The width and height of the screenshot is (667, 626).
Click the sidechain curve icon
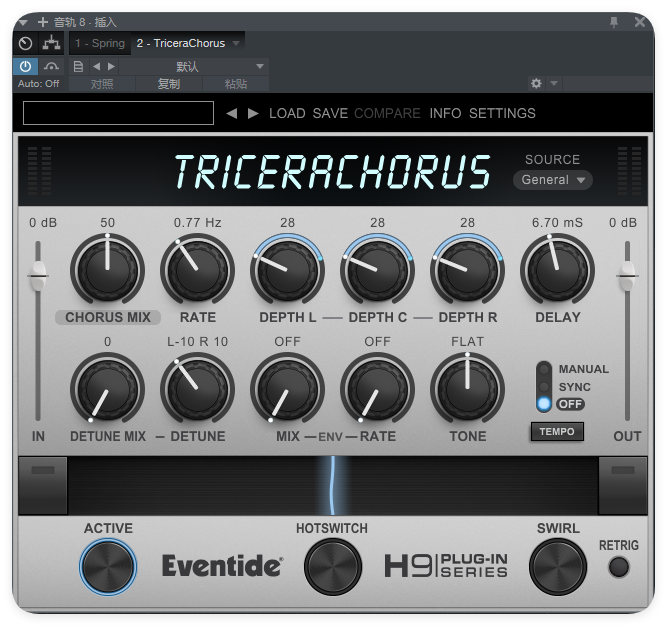tap(51, 66)
